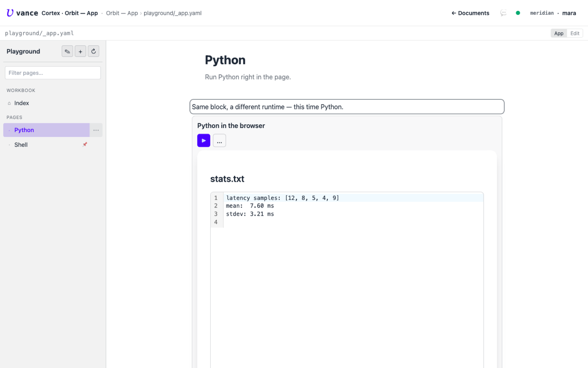This screenshot has height=368, width=588.
Task: Click Cortex · Orbit — App title
Action: click(70, 13)
